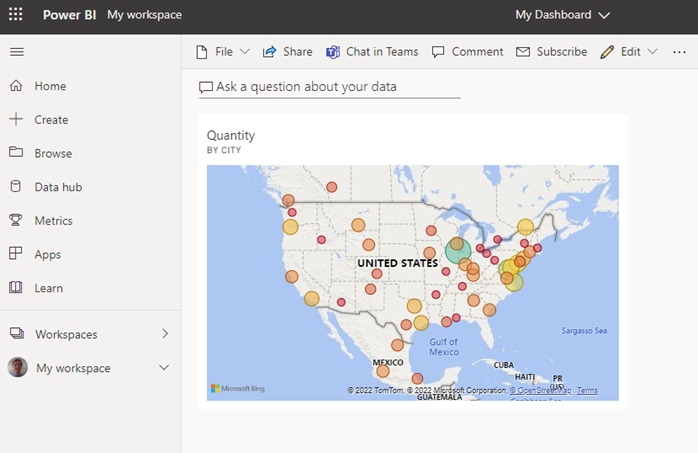Collapse the navigation pane hamburger icon

(x=17, y=52)
